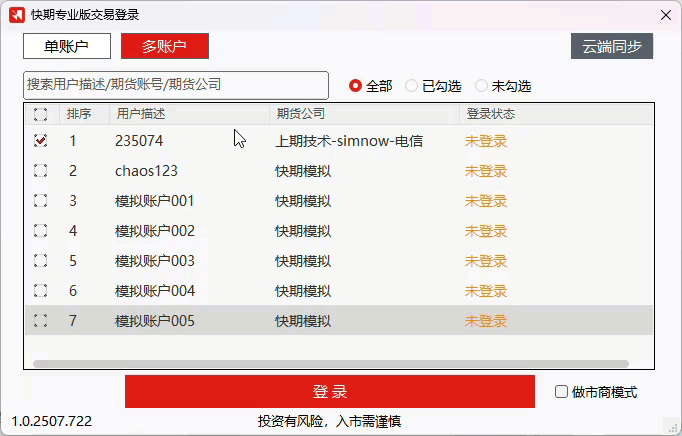Check the checkbox for 模拟账户004

click(40, 290)
